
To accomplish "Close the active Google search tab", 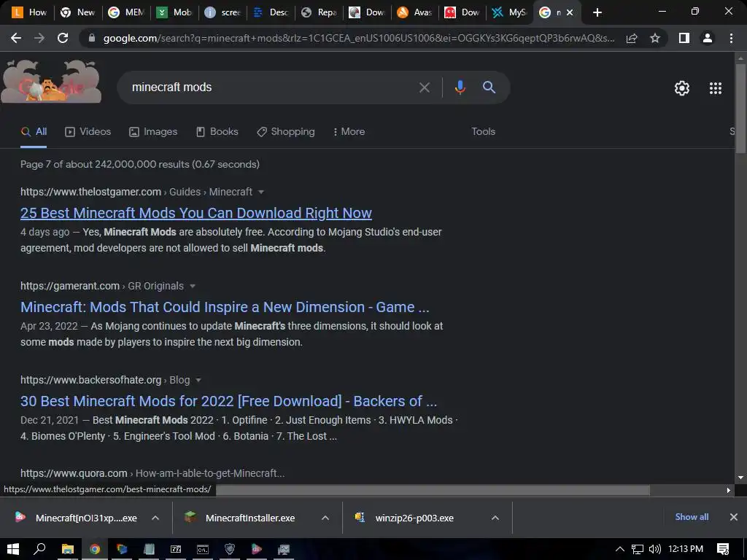I will pyautogui.click(x=569, y=12).
